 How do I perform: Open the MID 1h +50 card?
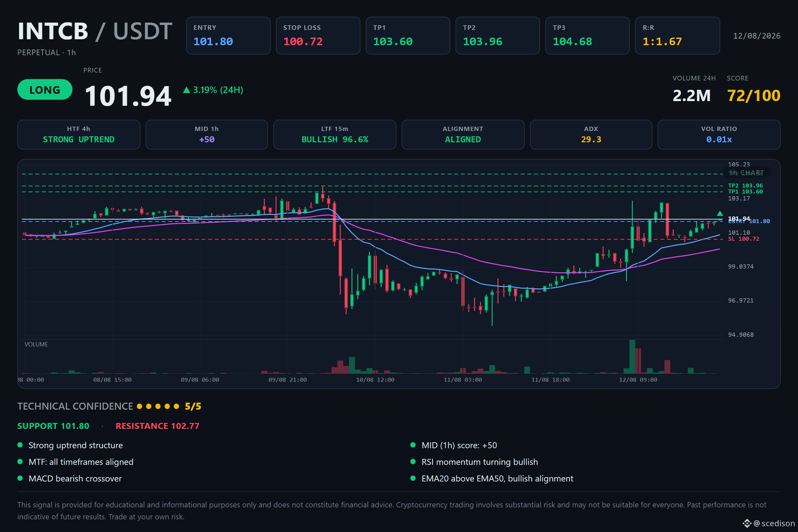coord(206,135)
